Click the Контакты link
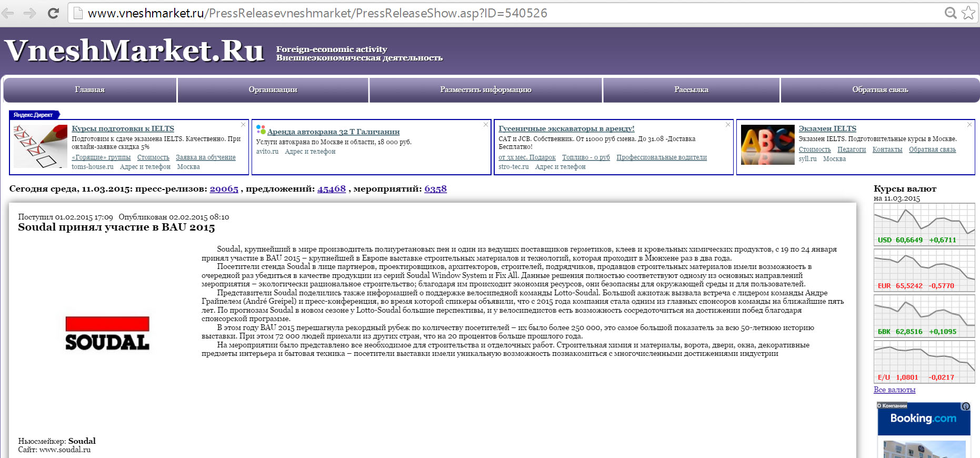 887,150
